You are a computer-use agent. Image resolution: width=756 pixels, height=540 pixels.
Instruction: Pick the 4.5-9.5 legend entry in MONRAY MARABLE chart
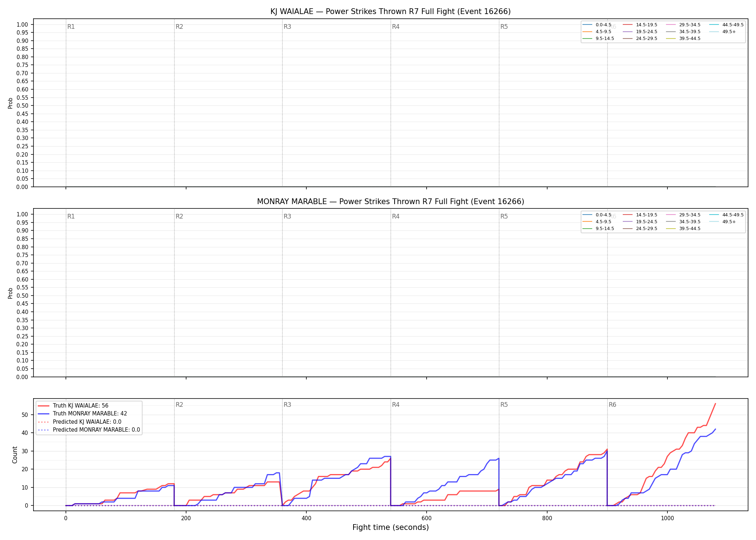coord(597,222)
